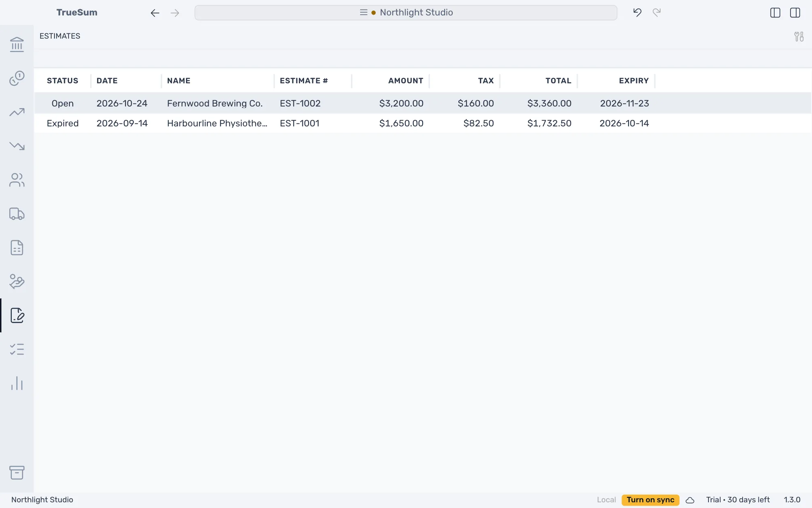The height and width of the screenshot is (508, 812).
Task: Open the filter settings sliders icon
Action: click(x=799, y=37)
